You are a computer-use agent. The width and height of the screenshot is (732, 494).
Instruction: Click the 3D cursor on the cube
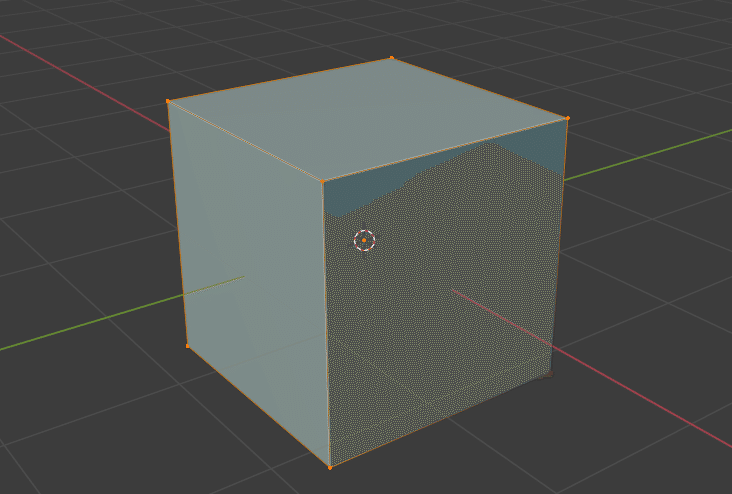click(x=364, y=240)
